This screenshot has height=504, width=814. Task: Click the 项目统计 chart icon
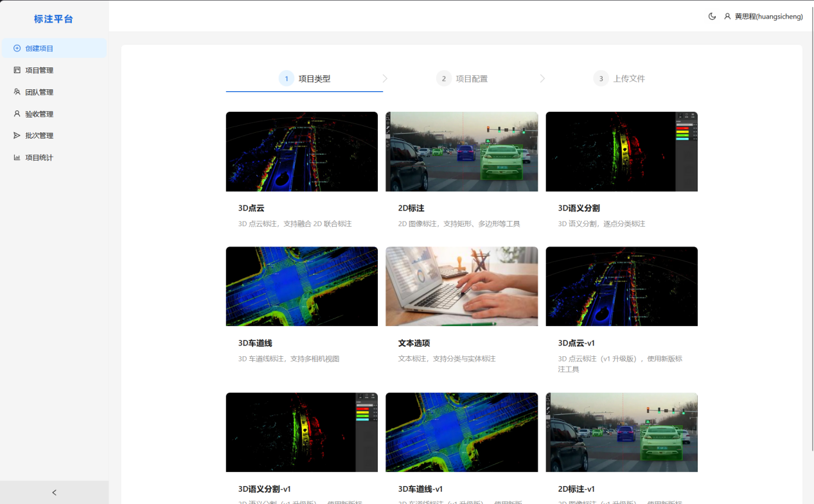coord(17,157)
